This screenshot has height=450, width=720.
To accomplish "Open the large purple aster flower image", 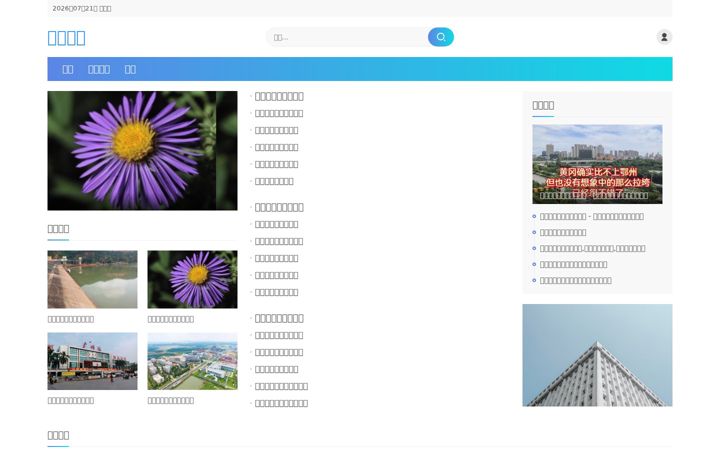I will (142, 151).
